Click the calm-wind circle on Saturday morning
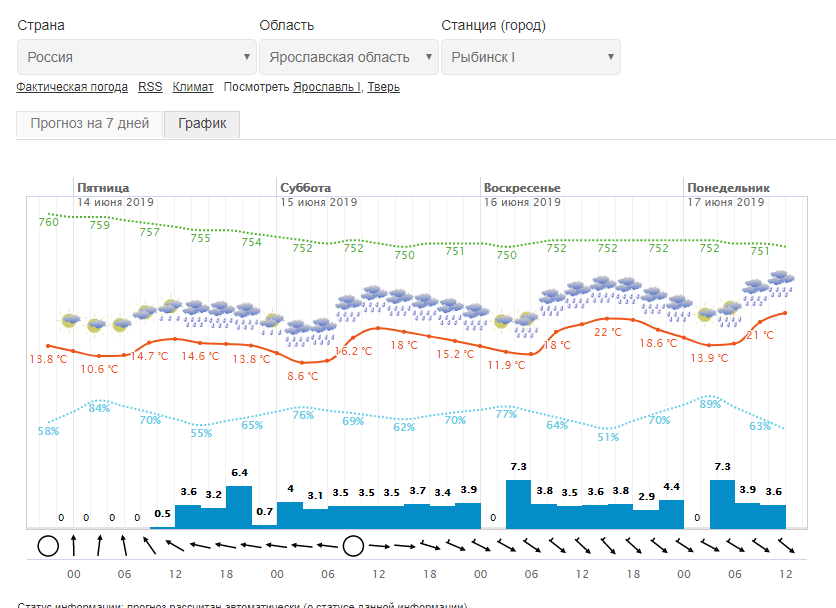The image size is (836, 608). pyautogui.click(x=352, y=546)
